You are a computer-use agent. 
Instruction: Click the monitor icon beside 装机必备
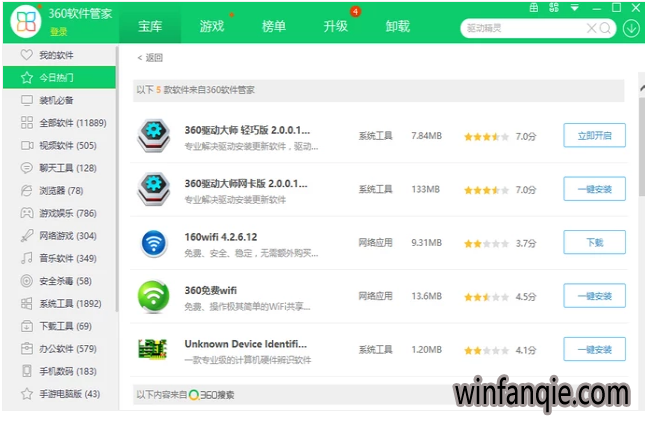pos(27,100)
